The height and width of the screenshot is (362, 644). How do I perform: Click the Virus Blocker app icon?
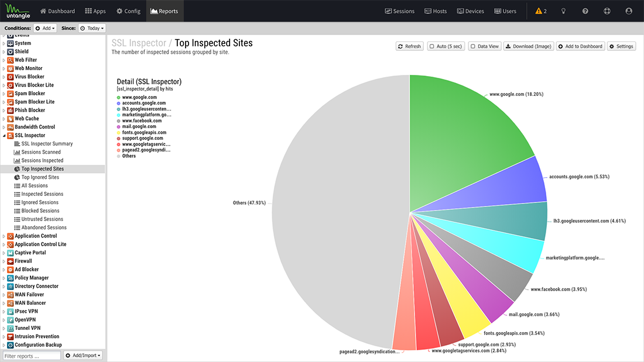point(11,77)
